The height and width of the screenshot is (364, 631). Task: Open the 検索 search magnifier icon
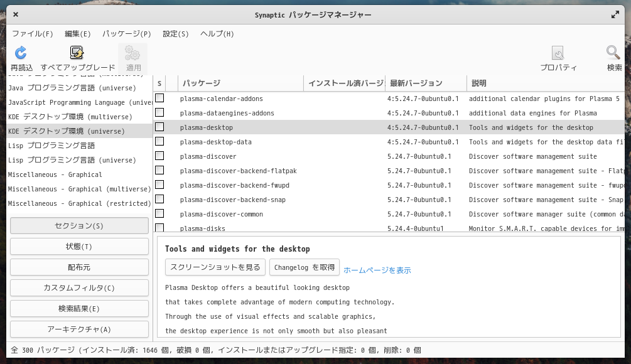click(613, 52)
